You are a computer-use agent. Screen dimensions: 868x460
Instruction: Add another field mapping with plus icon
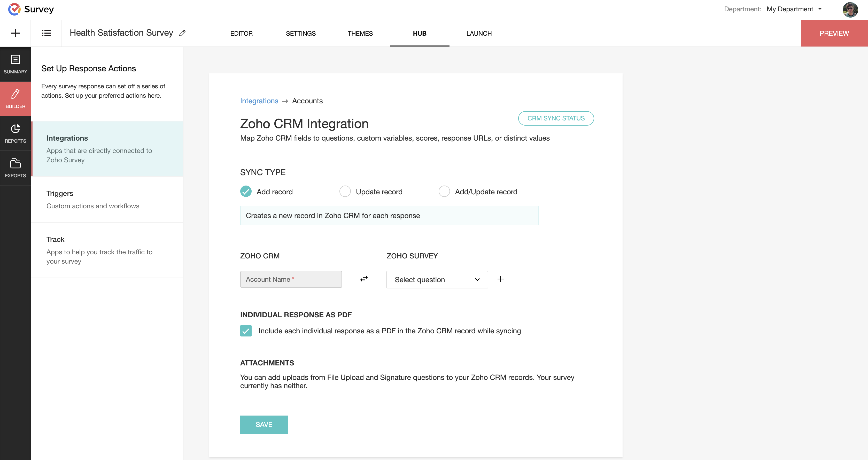[x=501, y=279]
